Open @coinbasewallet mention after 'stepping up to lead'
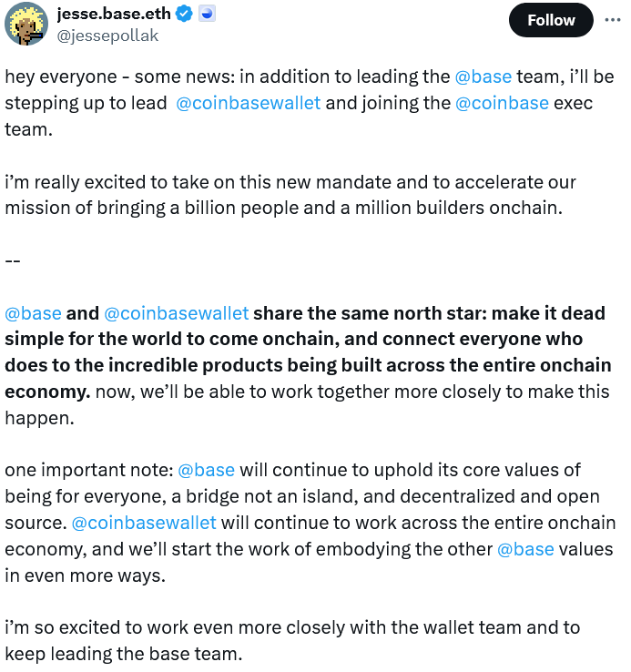Screen dimensions: 631x672 (x=249, y=103)
